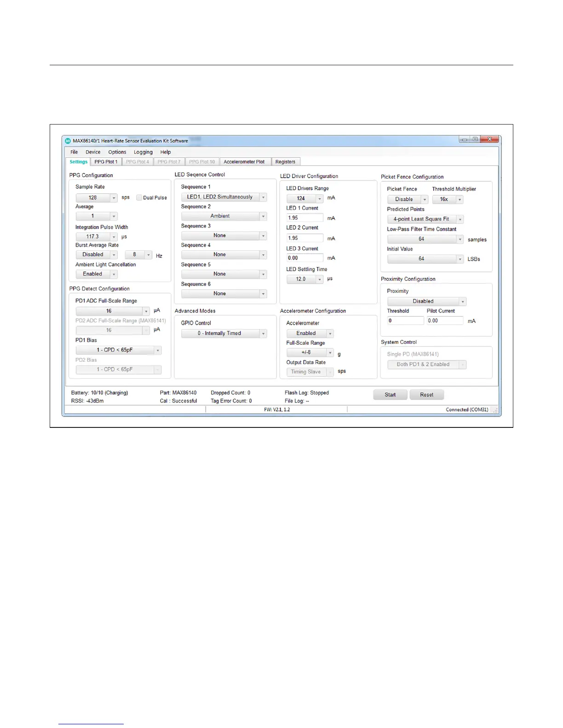The height and width of the screenshot is (728, 563).
Task: Open the File menu
Action: click(74, 152)
